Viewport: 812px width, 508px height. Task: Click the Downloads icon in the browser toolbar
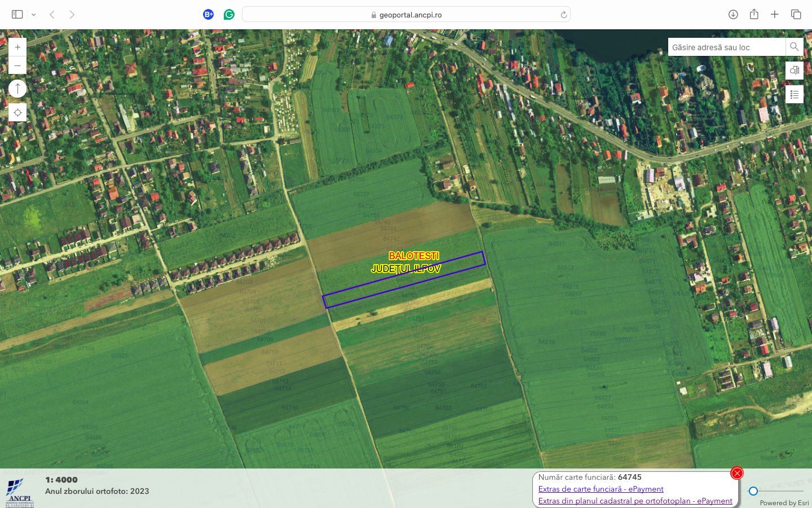coord(734,14)
